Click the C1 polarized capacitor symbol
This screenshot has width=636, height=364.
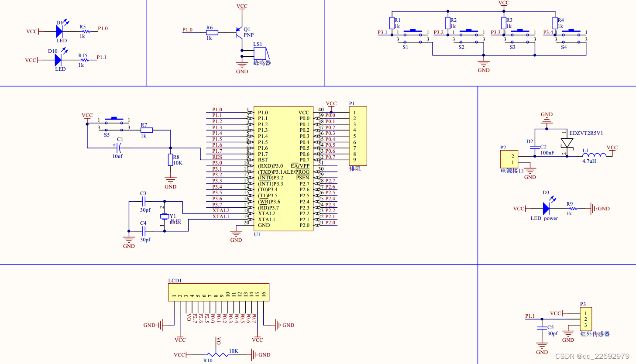118,148
